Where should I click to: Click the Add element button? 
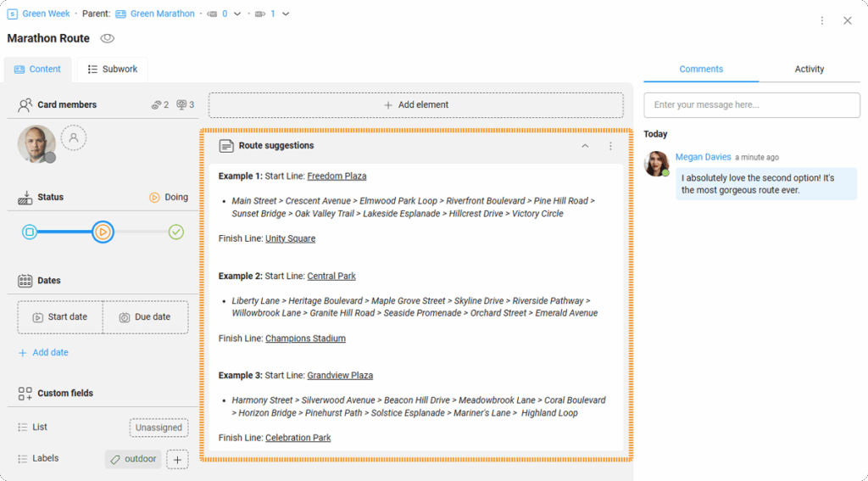coord(415,105)
